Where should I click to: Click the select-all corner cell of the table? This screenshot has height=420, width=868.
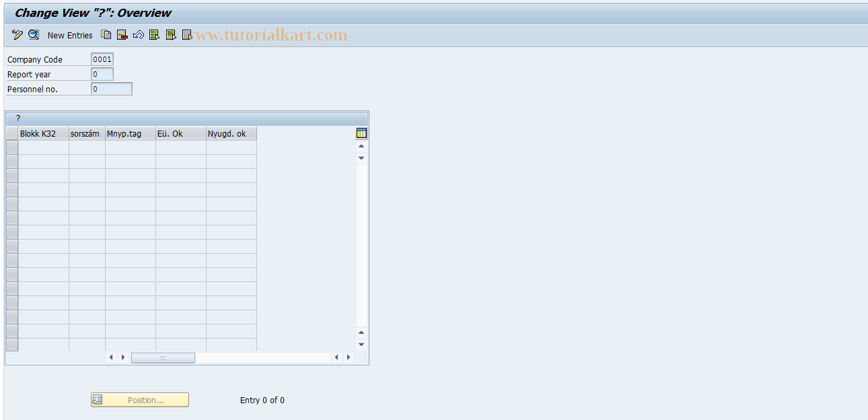point(12,133)
